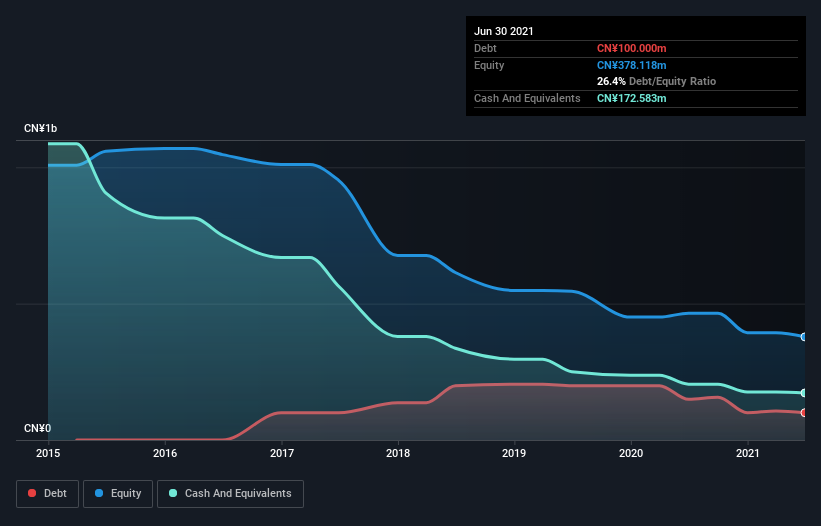Click the teal Cash end-point marker
Image resolution: width=821 pixels, height=526 pixels.
click(804, 393)
